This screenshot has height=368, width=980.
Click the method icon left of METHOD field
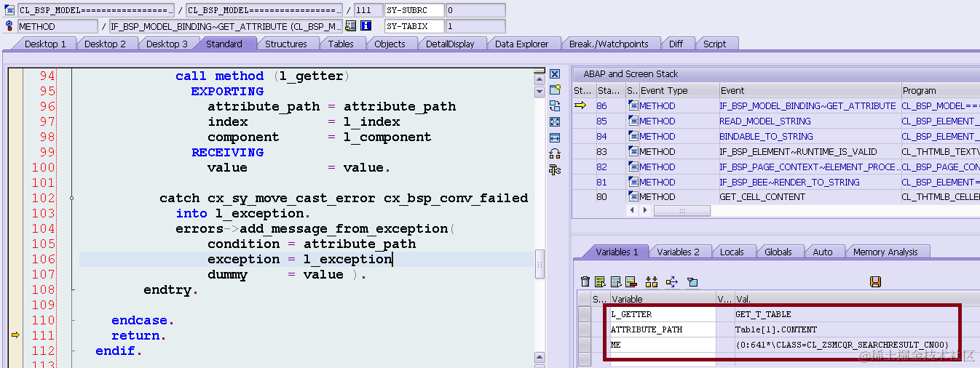9,26
